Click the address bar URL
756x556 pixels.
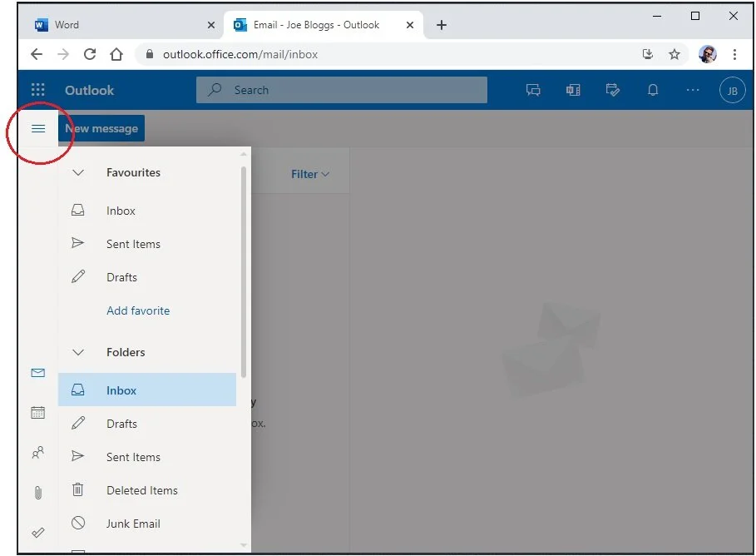tap(240, 55)
